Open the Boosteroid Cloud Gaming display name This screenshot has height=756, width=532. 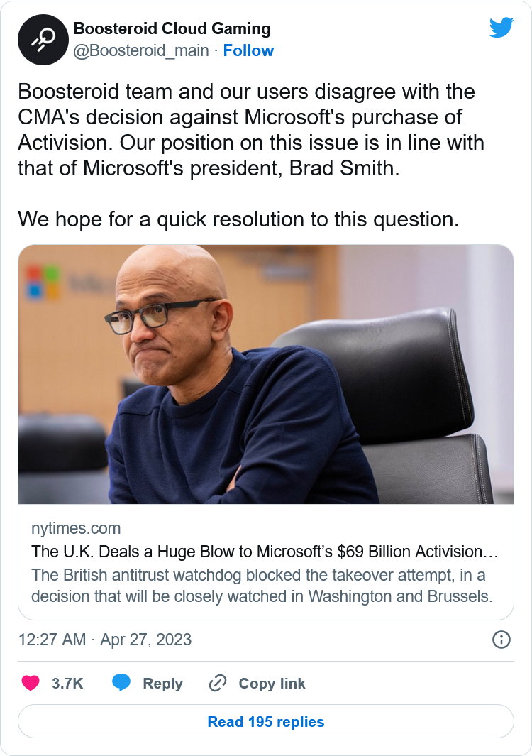[172, 29]
